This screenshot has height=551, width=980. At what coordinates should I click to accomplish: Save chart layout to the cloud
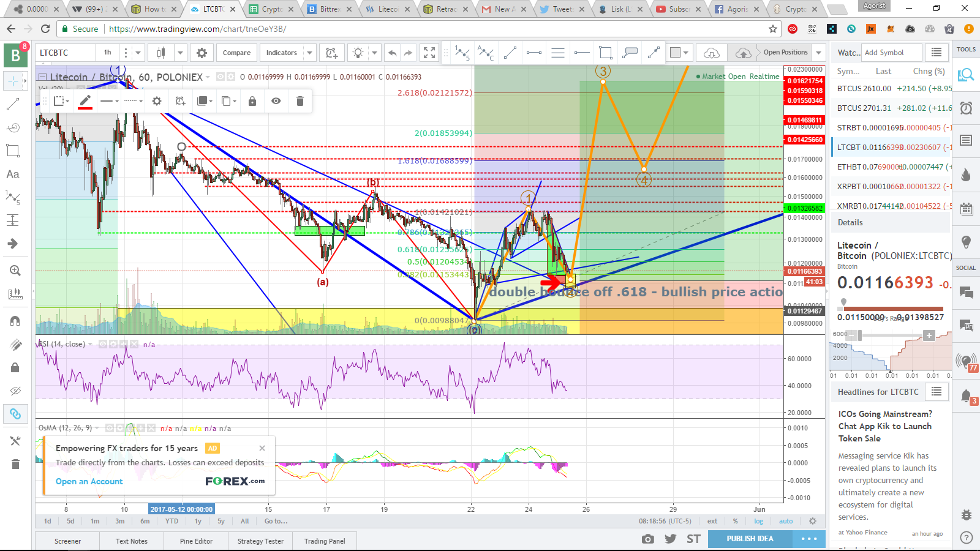point(743,53)
